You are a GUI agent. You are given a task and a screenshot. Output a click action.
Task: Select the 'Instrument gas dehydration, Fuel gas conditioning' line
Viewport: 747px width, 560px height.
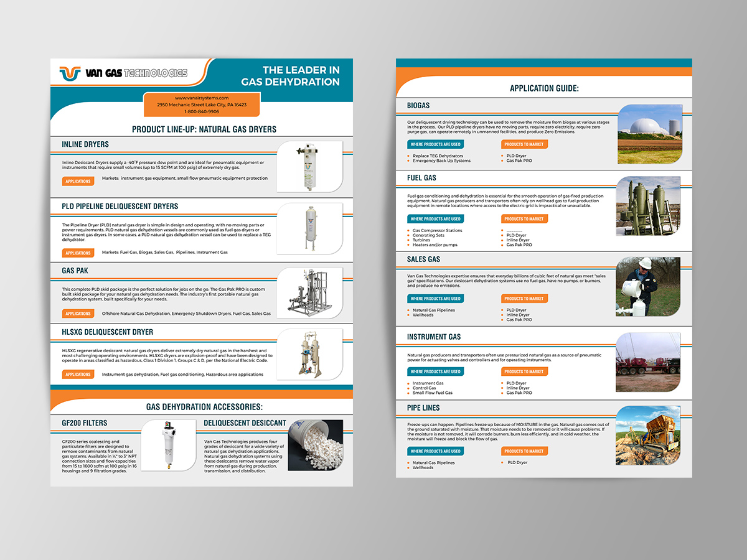pyautogui.click(x=182, y=375)
